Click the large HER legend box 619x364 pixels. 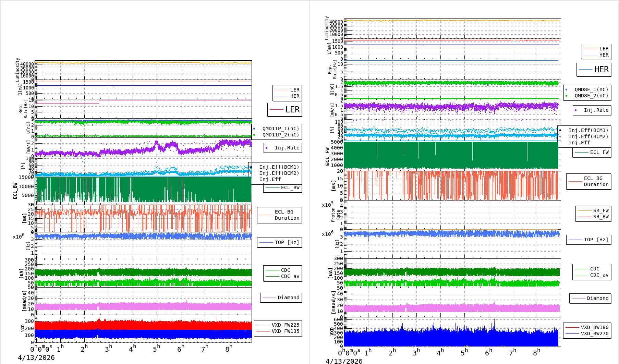(x=594, y=70)
